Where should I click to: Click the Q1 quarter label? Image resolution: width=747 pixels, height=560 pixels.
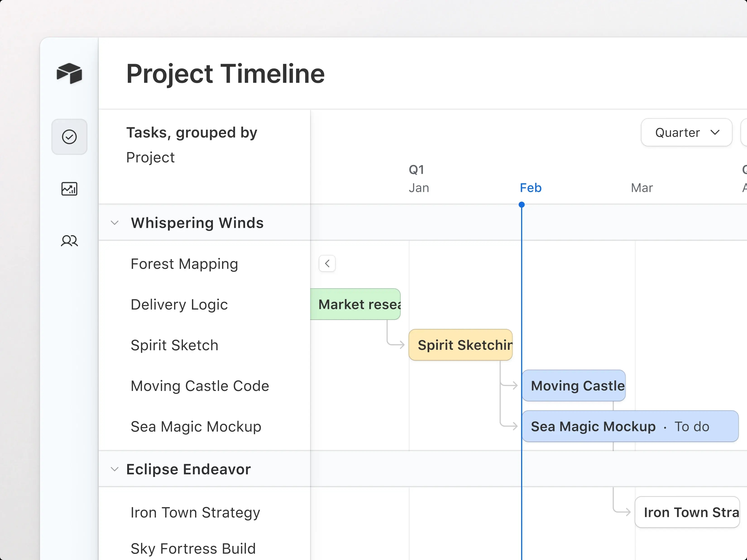[x=416, y=169]
